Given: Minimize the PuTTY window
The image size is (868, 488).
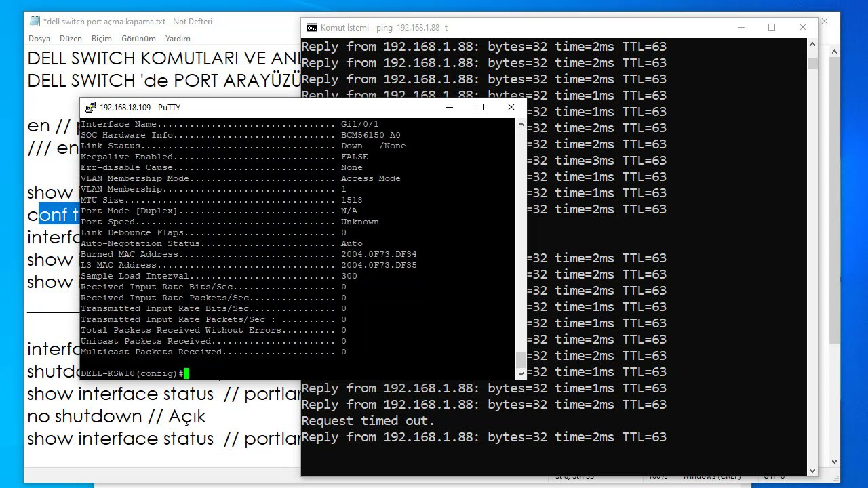Looking at the screenshot, I should (x=449, y=107).
